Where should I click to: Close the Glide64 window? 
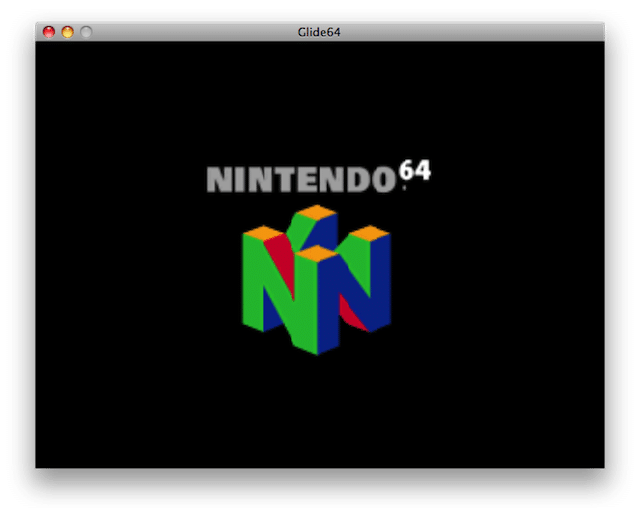(49, 32)
